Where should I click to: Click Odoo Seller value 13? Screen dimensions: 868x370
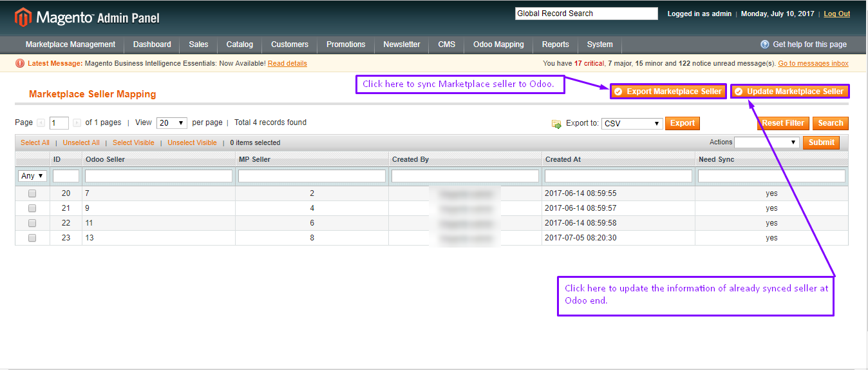click(x=90, y=238)
